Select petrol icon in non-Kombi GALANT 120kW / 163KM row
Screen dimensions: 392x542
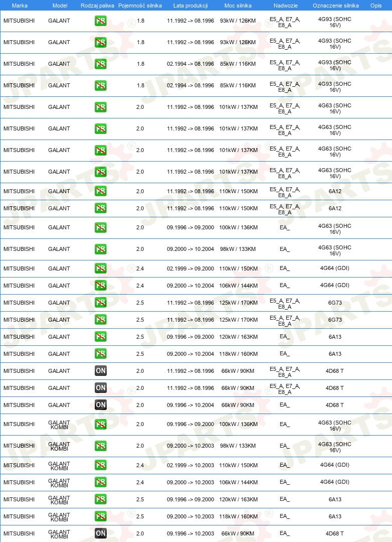(100, 336)
